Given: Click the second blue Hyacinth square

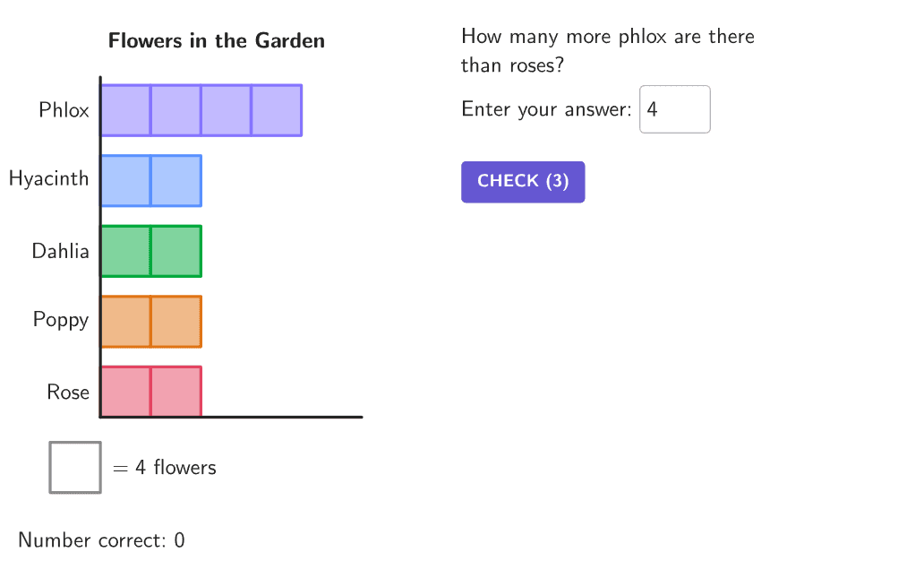Looking at the screenshot, I should point(175,180).
